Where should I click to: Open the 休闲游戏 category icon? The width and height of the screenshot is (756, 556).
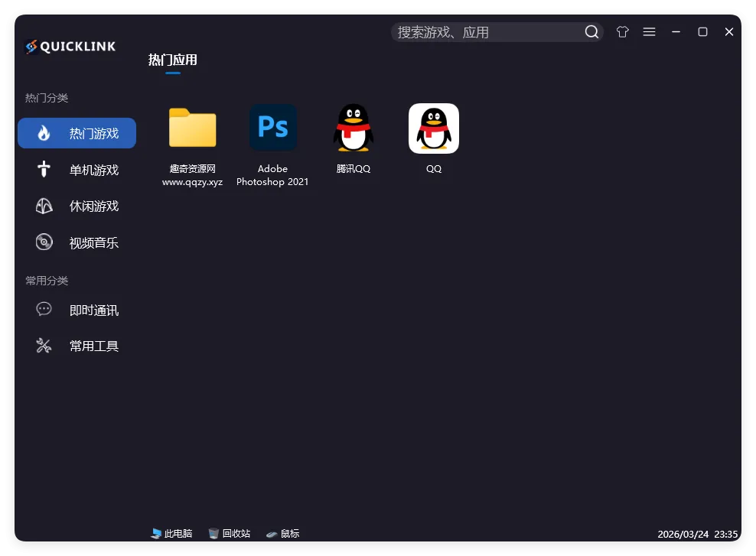pyautogui.click(x=44, y=206)
